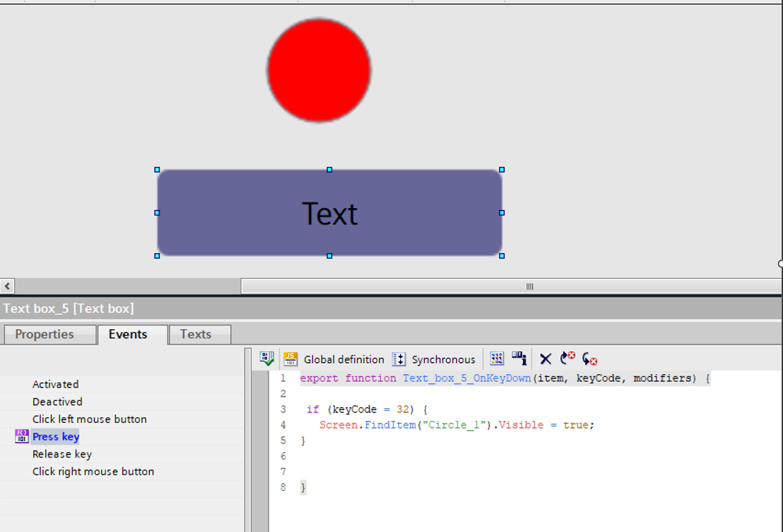This screenshot has height=532, width=783.
Task: Select the Release key event
Action: (x=62, y=455)
